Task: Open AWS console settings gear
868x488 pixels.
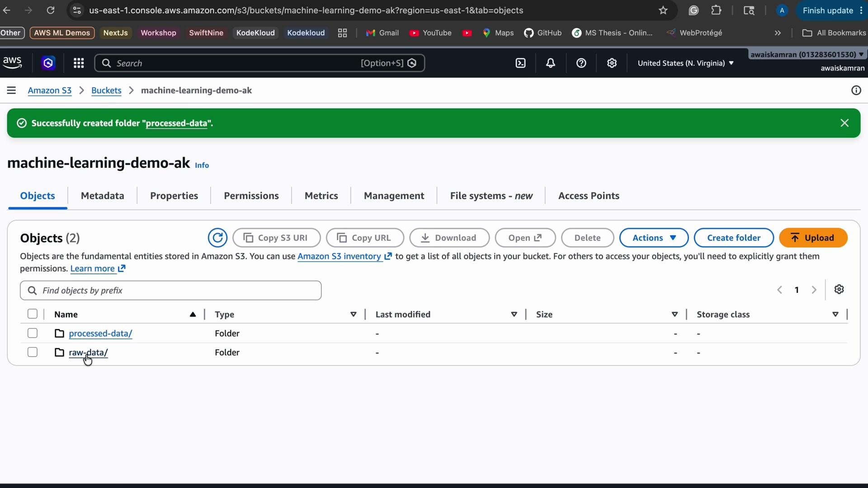Action: coord(612,63)
